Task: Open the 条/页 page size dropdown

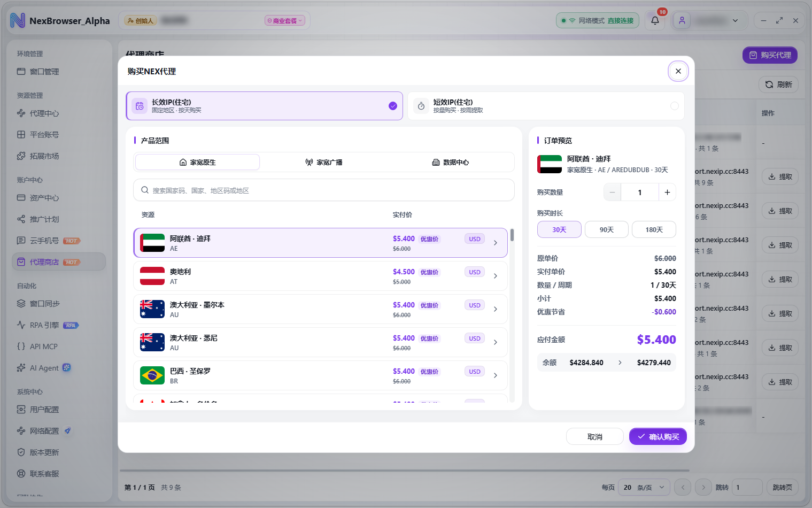Action: pos(644,487)
